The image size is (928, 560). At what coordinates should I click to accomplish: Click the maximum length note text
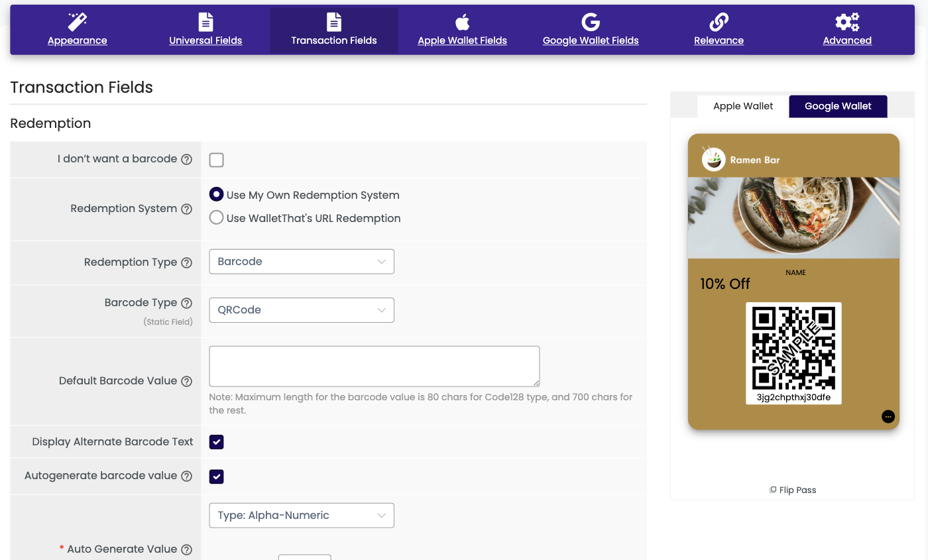[x=421, y=404]
